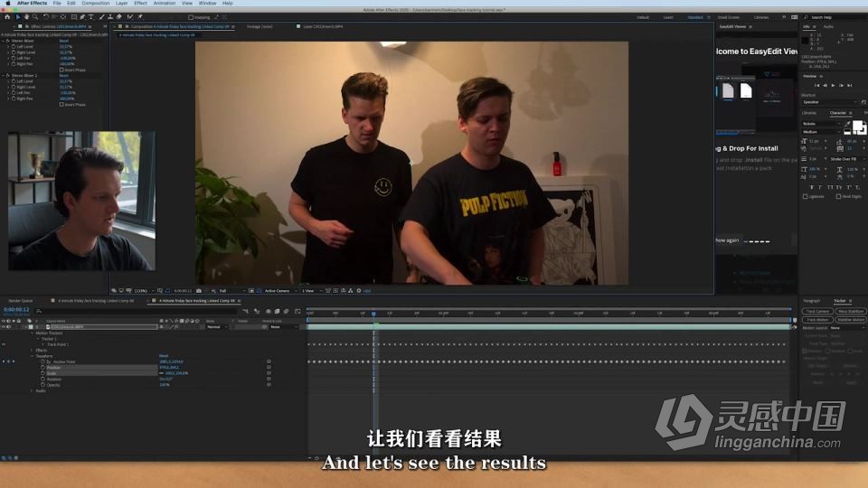Switch to the Audio panel tab

click(828, 26)
